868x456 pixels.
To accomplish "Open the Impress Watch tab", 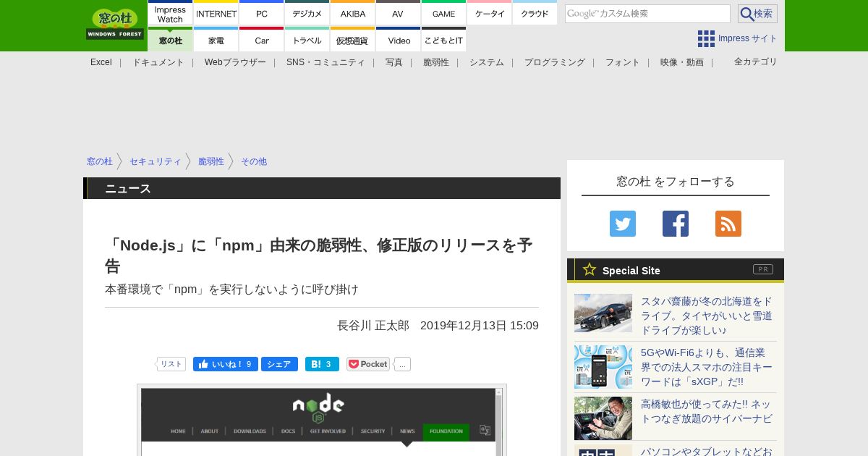I will (x=171, y=13).
